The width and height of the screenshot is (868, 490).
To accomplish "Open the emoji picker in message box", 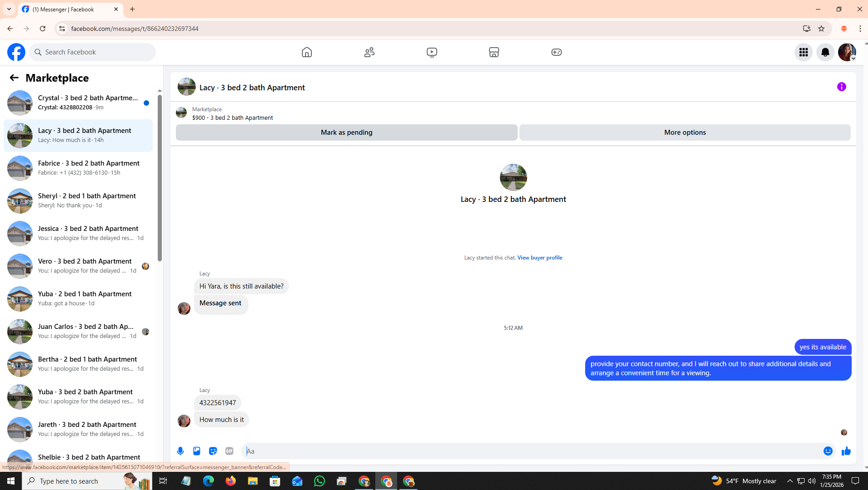I will tap(828, 451).
